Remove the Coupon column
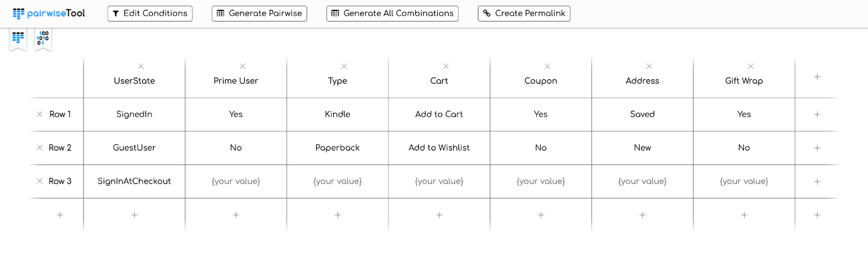 coord(547,66)
